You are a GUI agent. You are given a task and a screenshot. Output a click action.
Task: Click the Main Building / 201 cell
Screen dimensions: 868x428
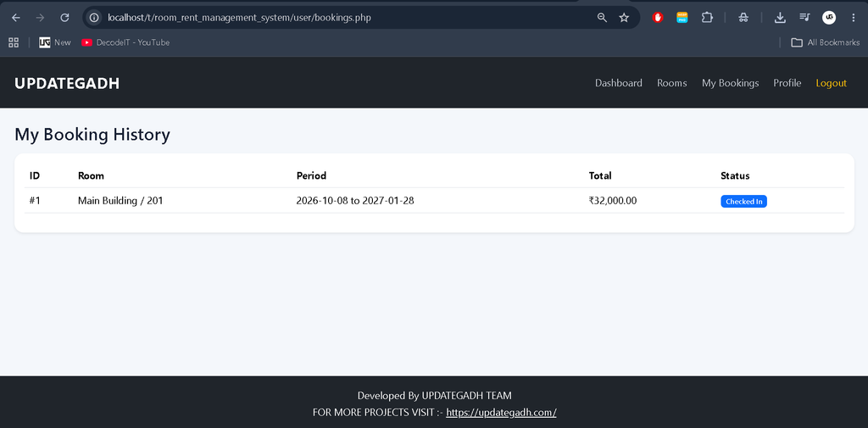[120, 200]
